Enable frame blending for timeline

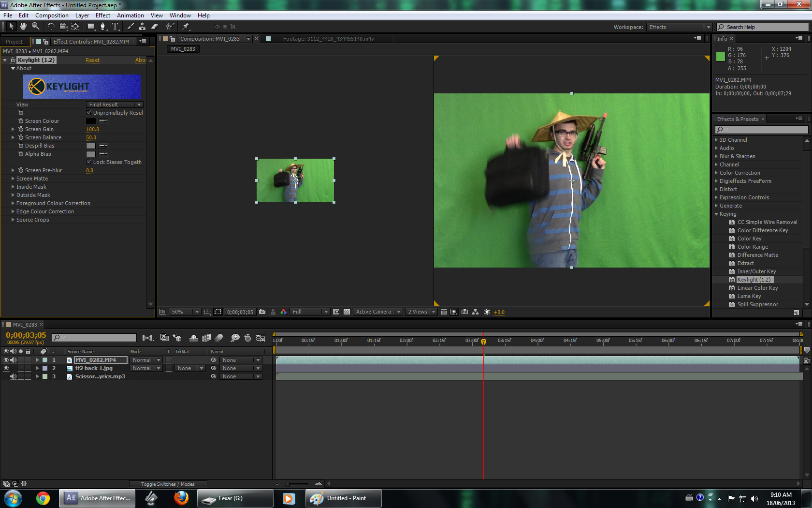(x=206, y=338)
